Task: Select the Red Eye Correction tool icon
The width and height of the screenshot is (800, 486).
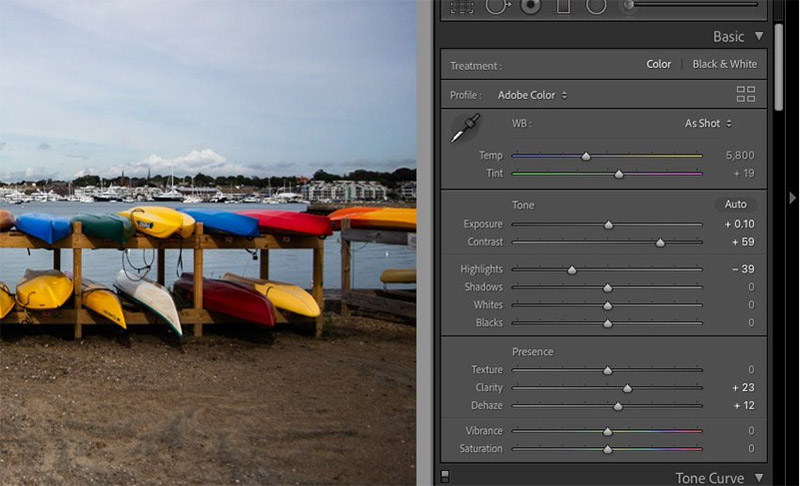Action: (x=531, y=7)
